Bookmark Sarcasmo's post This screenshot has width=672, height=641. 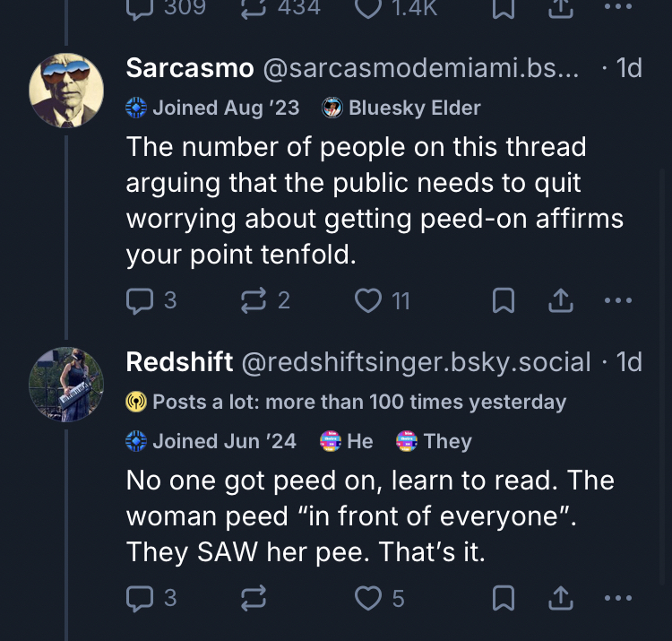(504, 301)
